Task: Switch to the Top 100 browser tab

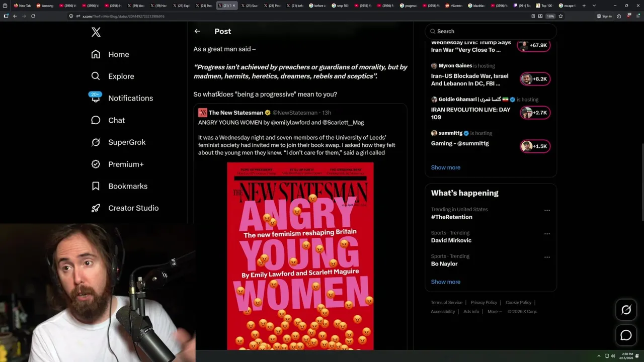Action: pyautogui.click(x=544, y=6)
